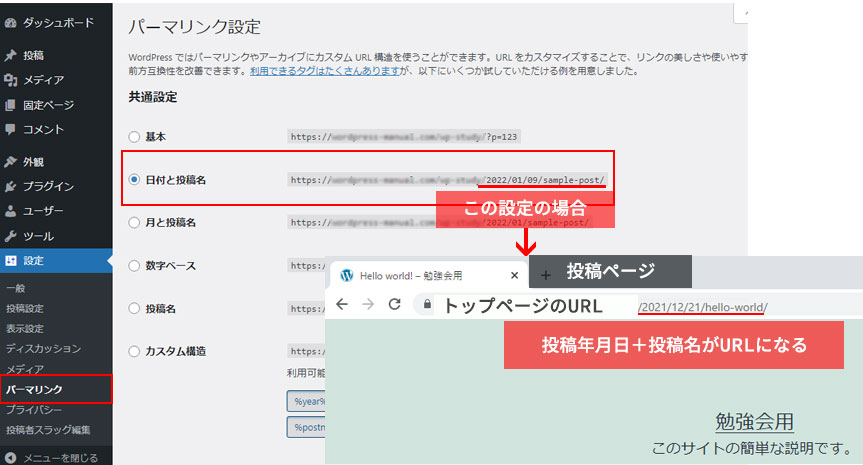Click the WordPress favicon on Hello world tab
The width and height of the screenshot is (863, 465).
tap(346, 275)
